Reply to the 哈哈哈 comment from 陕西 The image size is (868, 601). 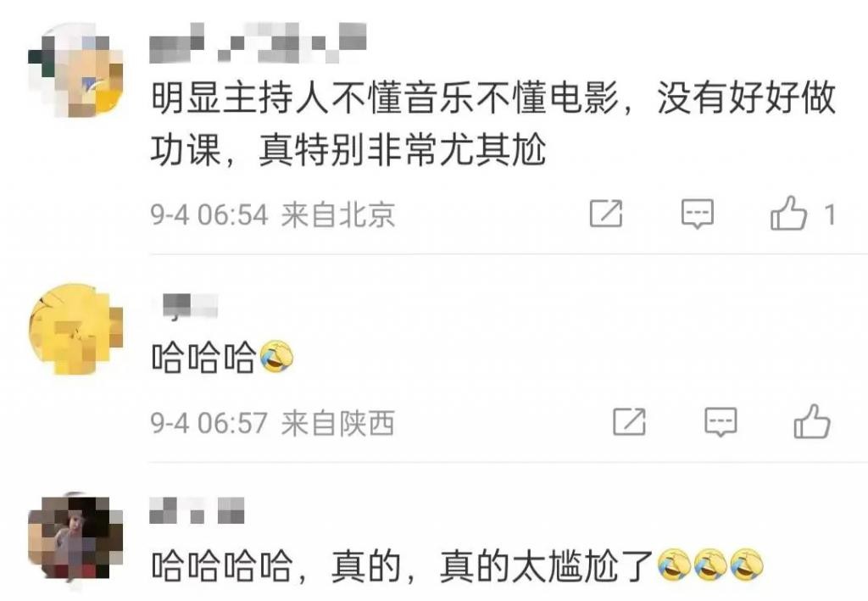721,422
